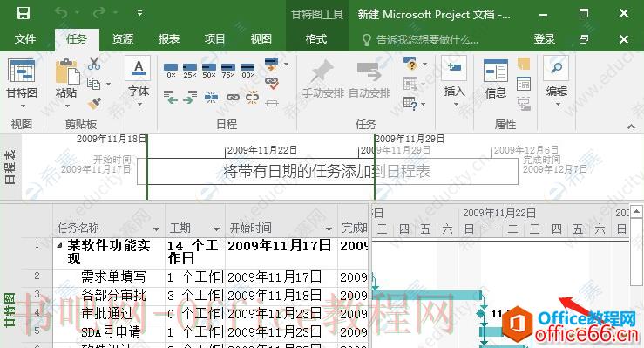Click the Save icon in title bar
The height and width of the screenshot is (348, 644).
[24, 14]
